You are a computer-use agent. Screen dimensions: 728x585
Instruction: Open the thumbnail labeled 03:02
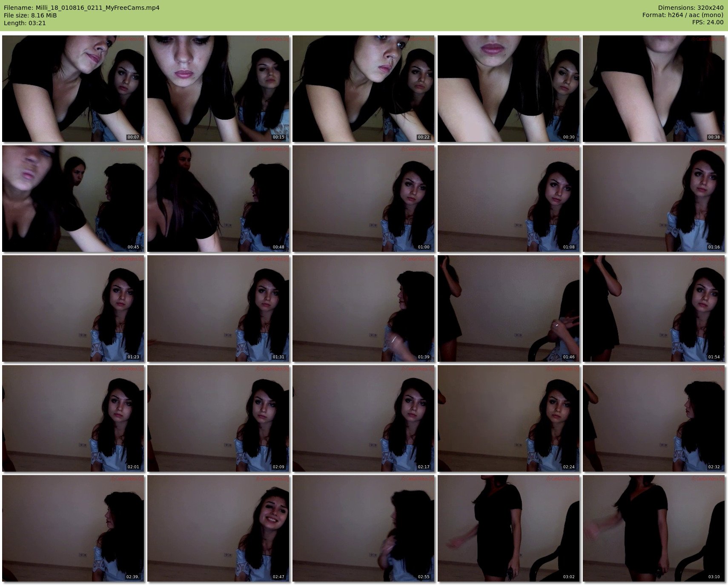coord(509,528)
